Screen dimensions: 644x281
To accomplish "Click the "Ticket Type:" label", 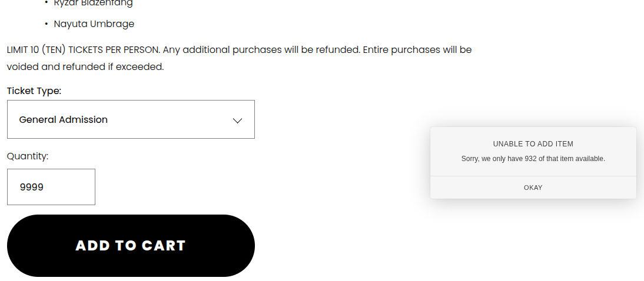I will [34, 91].
